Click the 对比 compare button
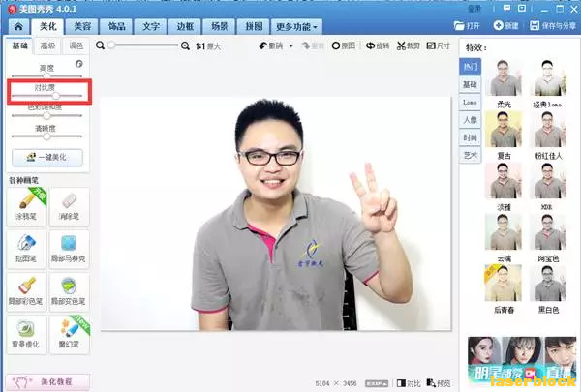 [409, 383]
